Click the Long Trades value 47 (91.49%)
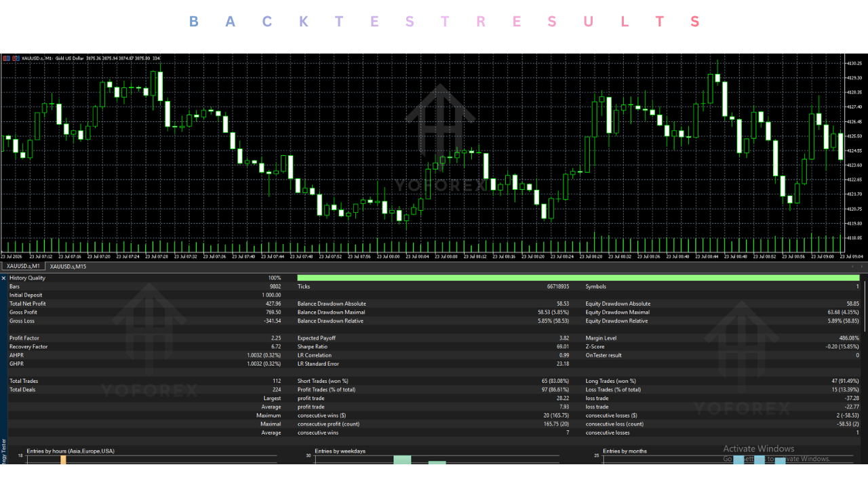This screenshot has width=868, height=488. pos(845,382)
